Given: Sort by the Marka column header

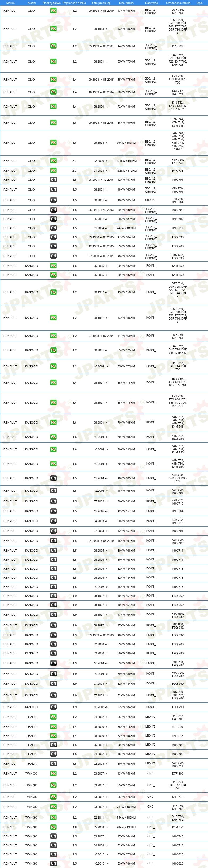Looking at the screenshot, I should click(10, 3).
